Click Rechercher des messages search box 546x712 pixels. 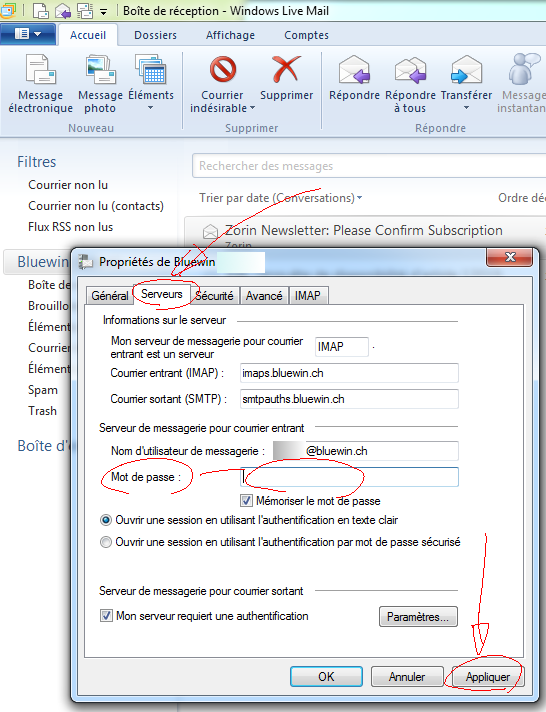(369, 166)
